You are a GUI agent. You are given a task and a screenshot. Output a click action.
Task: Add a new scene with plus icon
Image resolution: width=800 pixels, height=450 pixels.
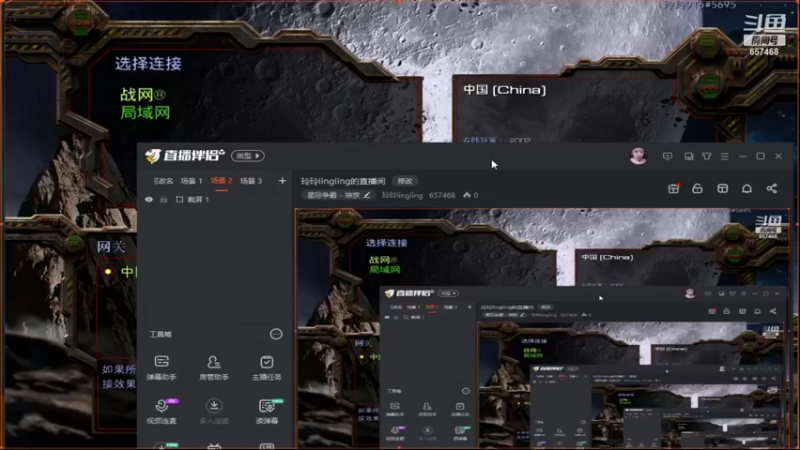[x=282, y=181]
